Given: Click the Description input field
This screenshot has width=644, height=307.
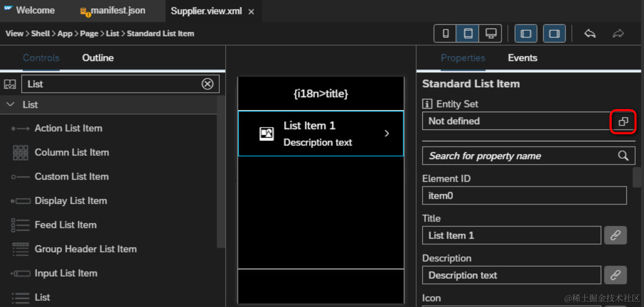Looking at the screenshot, I should pyautogui.click(x=512, y=275).
